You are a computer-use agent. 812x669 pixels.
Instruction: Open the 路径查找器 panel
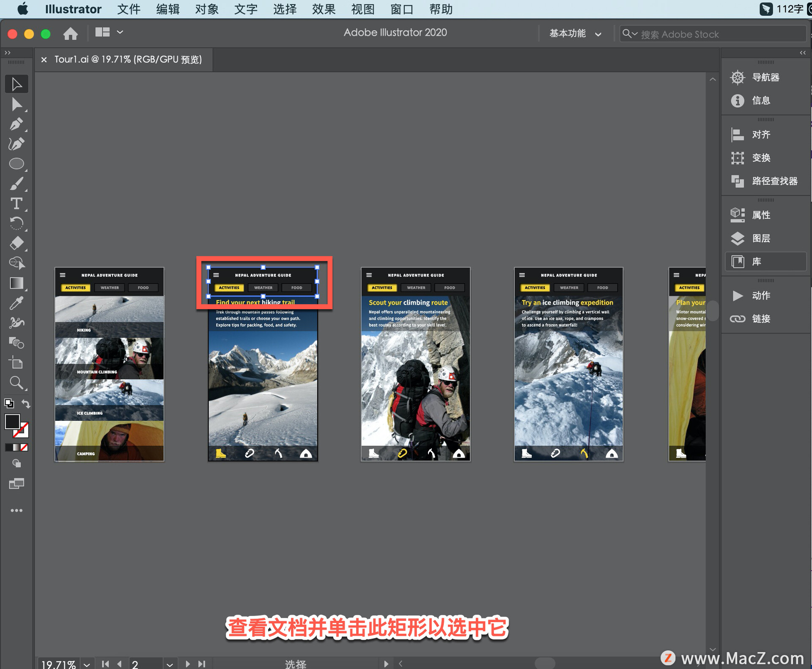click(x=765, y=181)
